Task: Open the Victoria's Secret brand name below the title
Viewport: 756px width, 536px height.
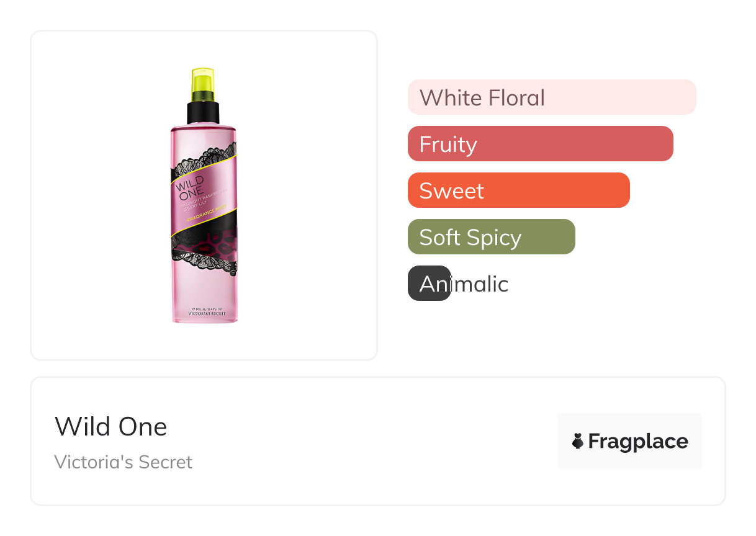Action: pyautogui.click(x=124, y=462)
